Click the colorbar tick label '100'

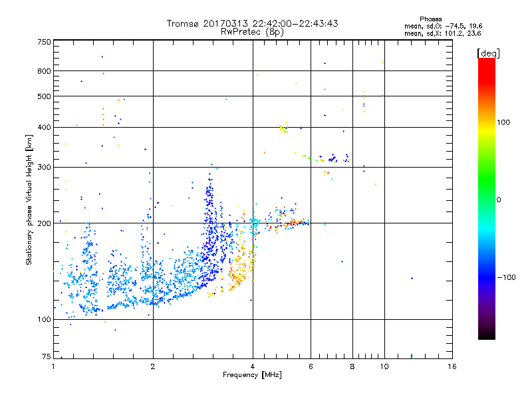(503, 122)
